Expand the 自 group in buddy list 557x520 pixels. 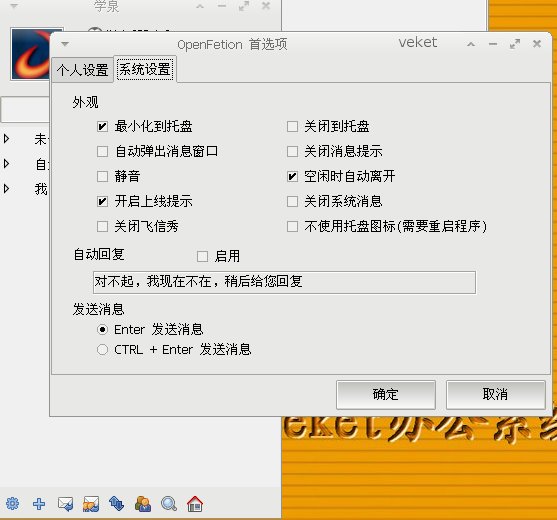[6, 163]
